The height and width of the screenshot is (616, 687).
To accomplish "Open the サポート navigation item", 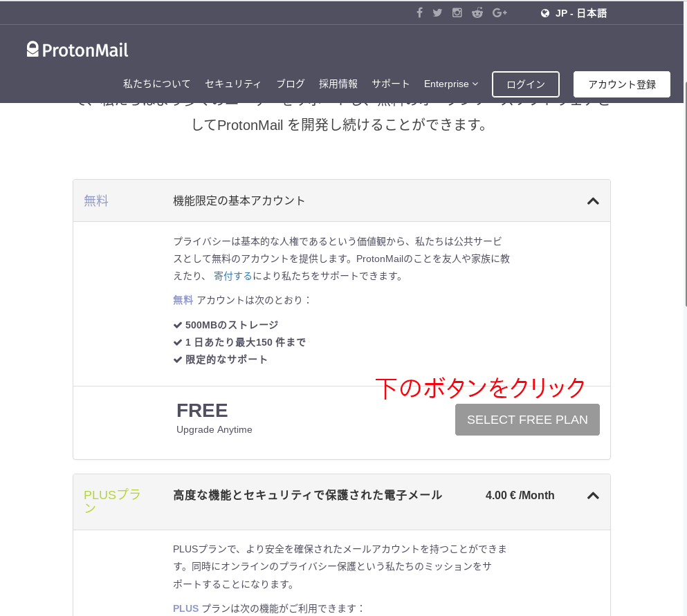I will tap(390, 84).
